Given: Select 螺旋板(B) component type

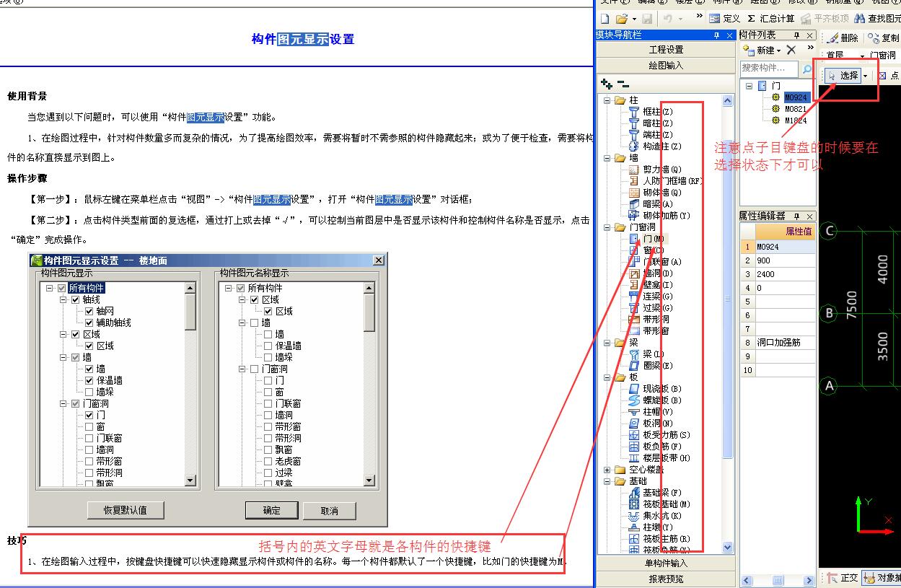Looking at the screenshot, I should pyautogui.click(x=655, y=400).
